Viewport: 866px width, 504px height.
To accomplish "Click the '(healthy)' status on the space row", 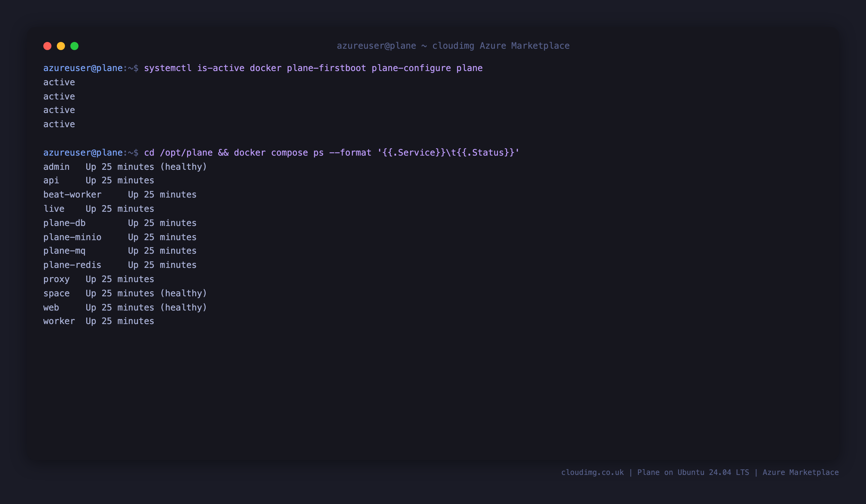I will [183, 293].
